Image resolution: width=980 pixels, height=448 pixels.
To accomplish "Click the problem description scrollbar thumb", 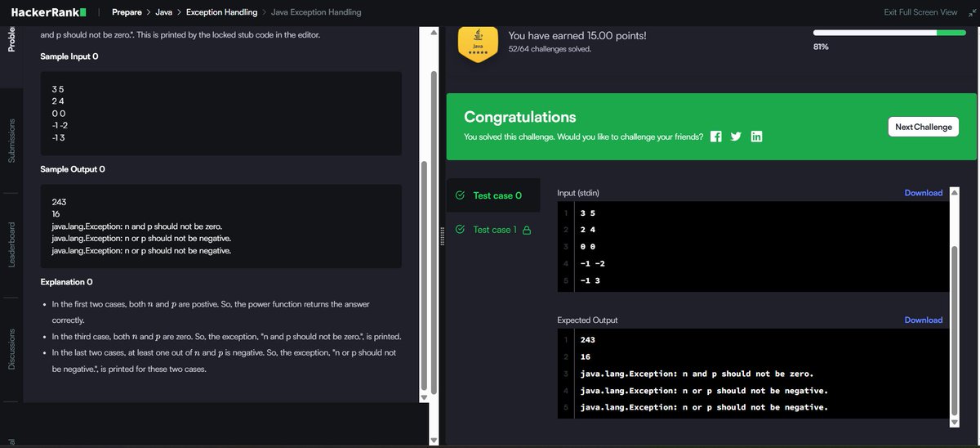I will (423, 274).
